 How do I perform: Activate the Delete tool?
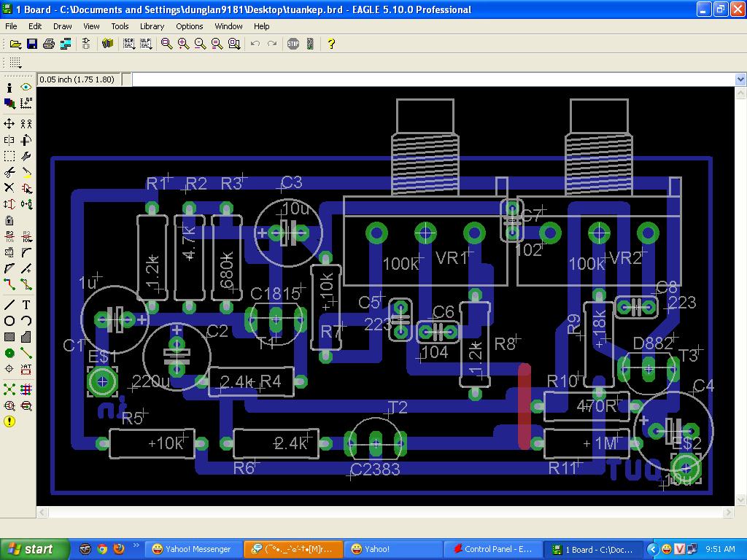[x=9, y=188]
